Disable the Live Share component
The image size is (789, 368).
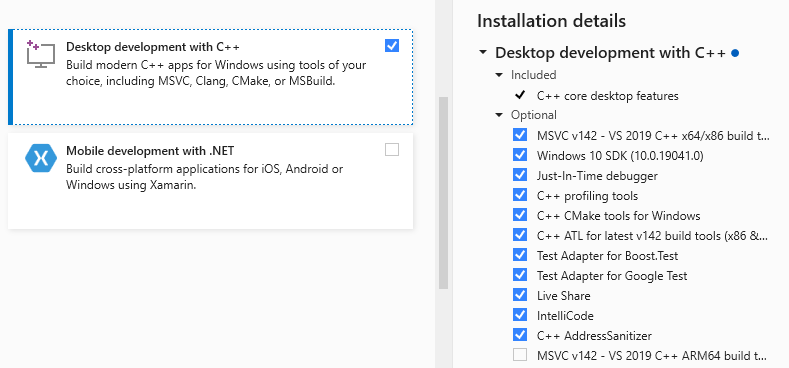(520, 295)
